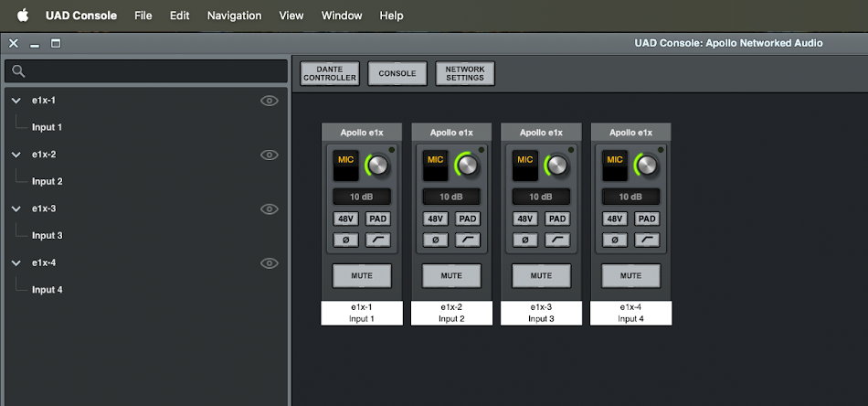Toggle visibility eye for e1x-2

pos(270,155)
